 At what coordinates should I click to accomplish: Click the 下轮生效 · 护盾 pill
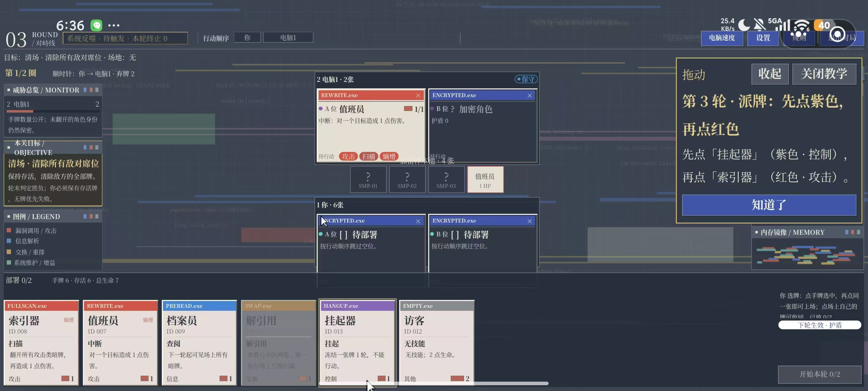(x=819, y=325)
